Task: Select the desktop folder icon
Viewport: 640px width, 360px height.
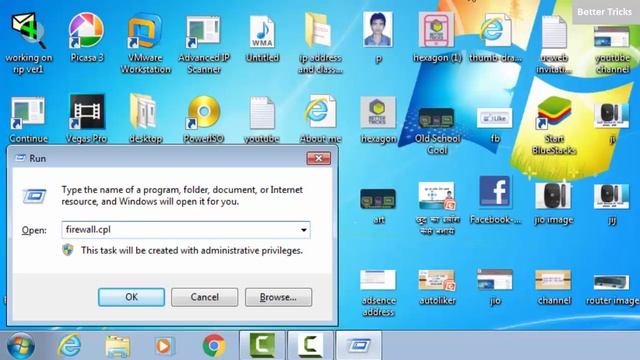Action: (145, 119)
